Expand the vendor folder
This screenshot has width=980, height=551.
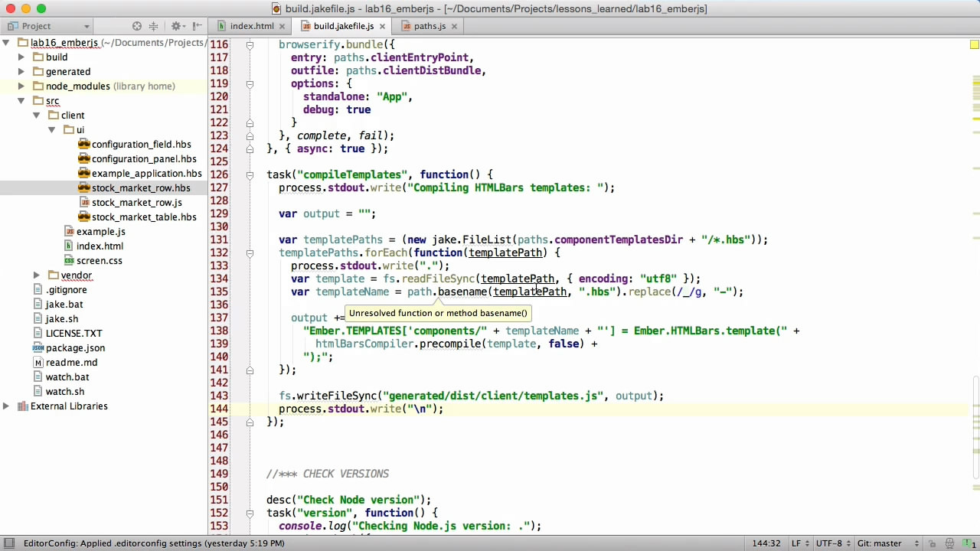[x=37, y=275]
